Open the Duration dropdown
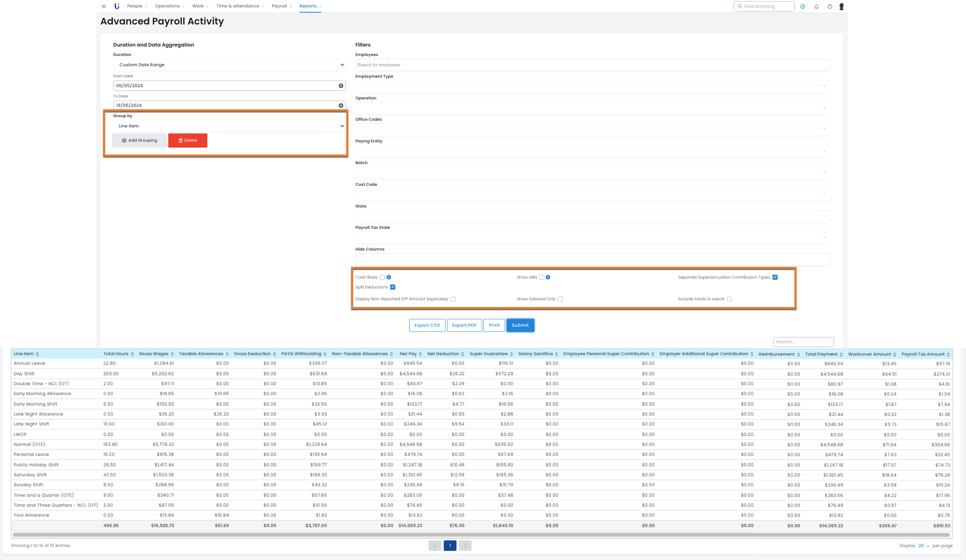966x560 pixels. point(229,65)
